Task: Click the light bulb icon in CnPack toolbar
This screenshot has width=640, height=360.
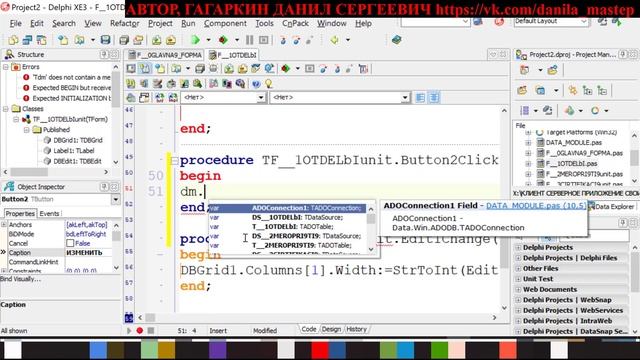Action: (x=269, y=84)
